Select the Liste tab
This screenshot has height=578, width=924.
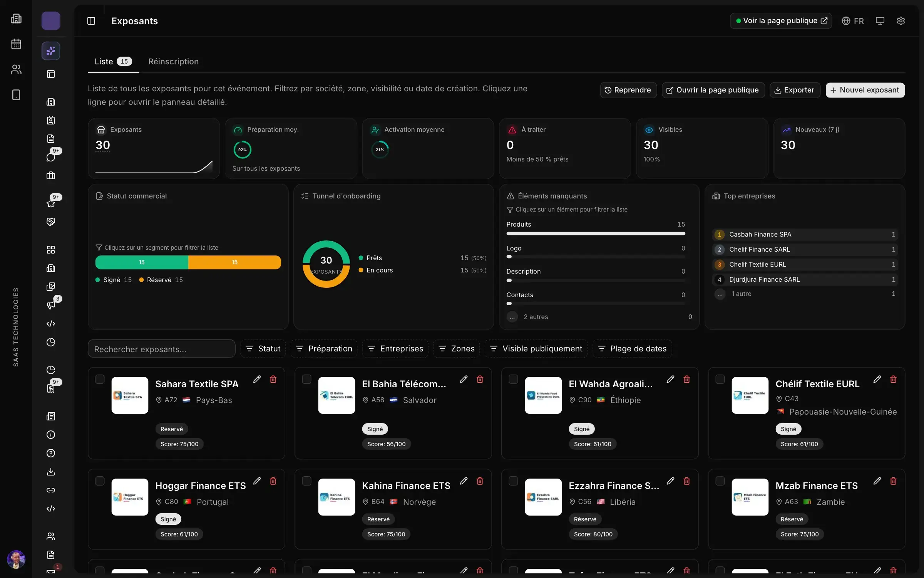pos(113,62)
